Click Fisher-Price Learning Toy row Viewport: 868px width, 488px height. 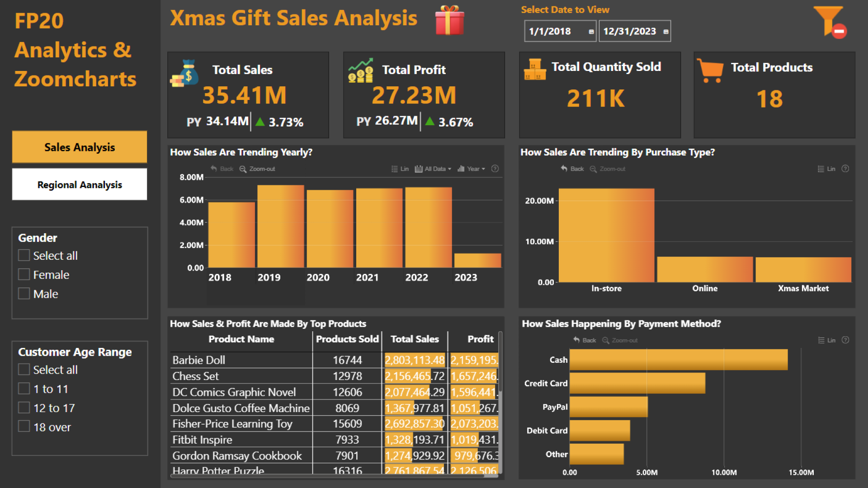click(x=335, y=423)
